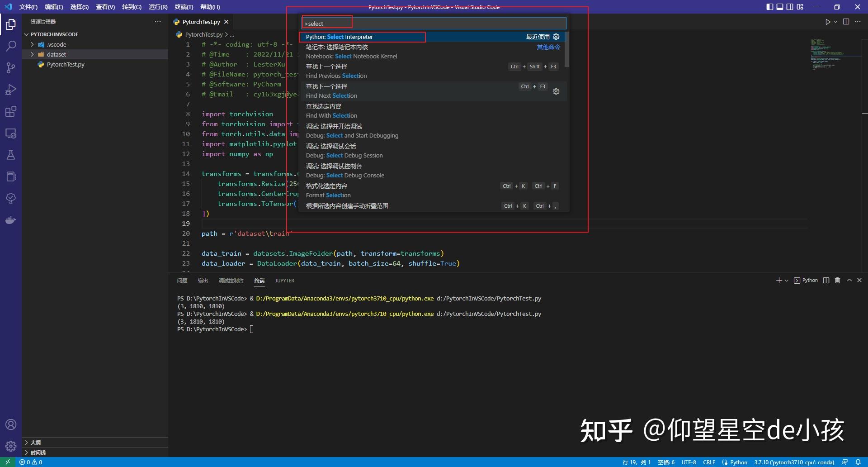Open the Search view in activity bar

(11, 46)
